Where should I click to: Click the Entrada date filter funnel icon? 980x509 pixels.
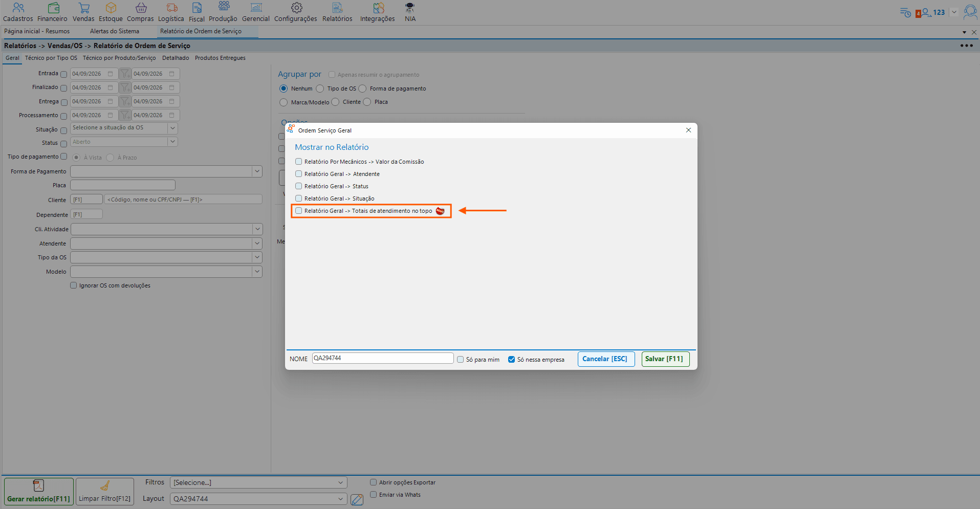[125, 74]
